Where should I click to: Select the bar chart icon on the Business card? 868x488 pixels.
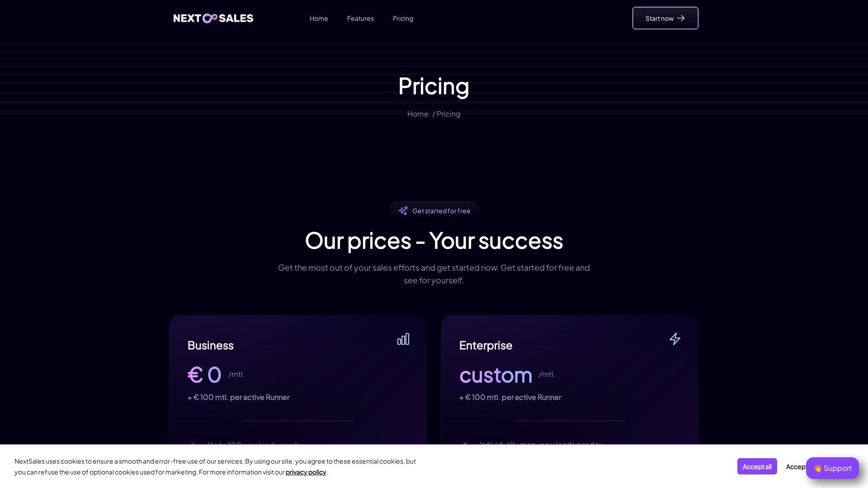click(x=403, y=339)
